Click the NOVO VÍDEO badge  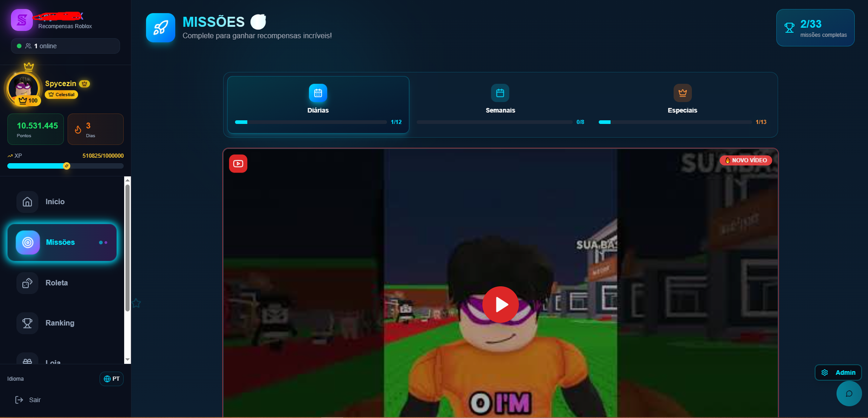tap(746, 160)
